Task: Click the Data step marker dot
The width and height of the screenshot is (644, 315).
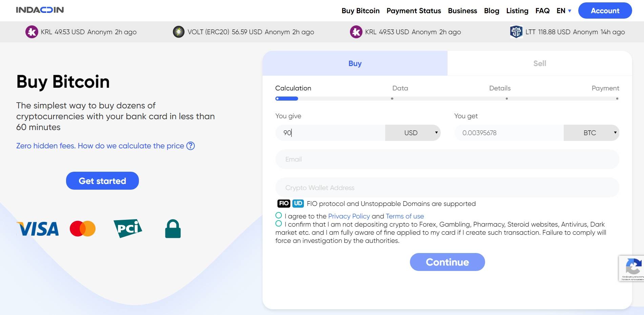Action: tap(392, 99)
